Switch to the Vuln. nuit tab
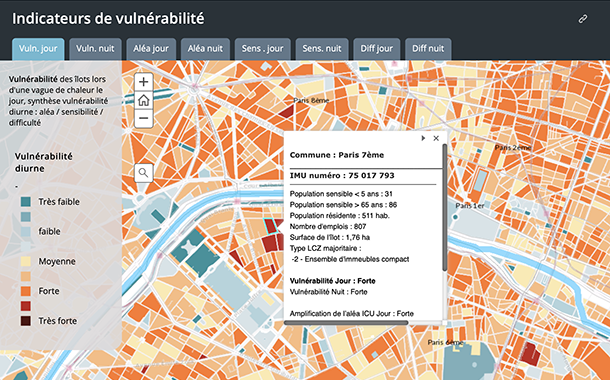The image size is (610, 380). tap(95, 49)
